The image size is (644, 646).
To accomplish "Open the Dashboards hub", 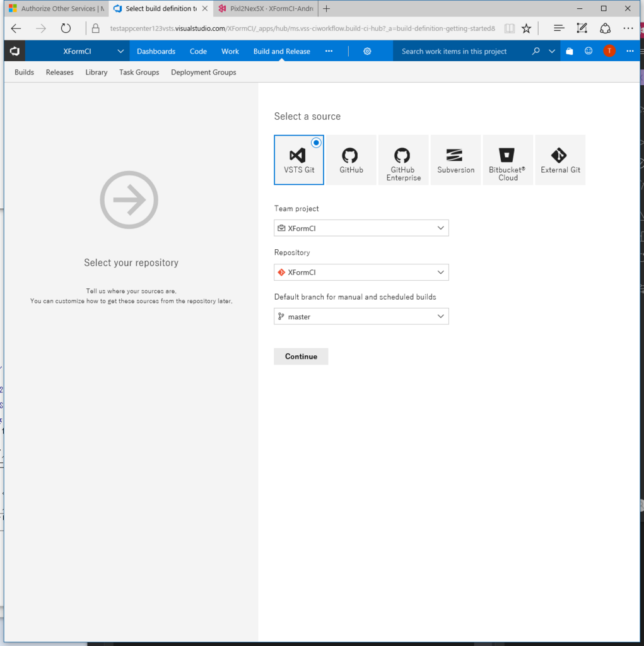I will click(156, 51).
